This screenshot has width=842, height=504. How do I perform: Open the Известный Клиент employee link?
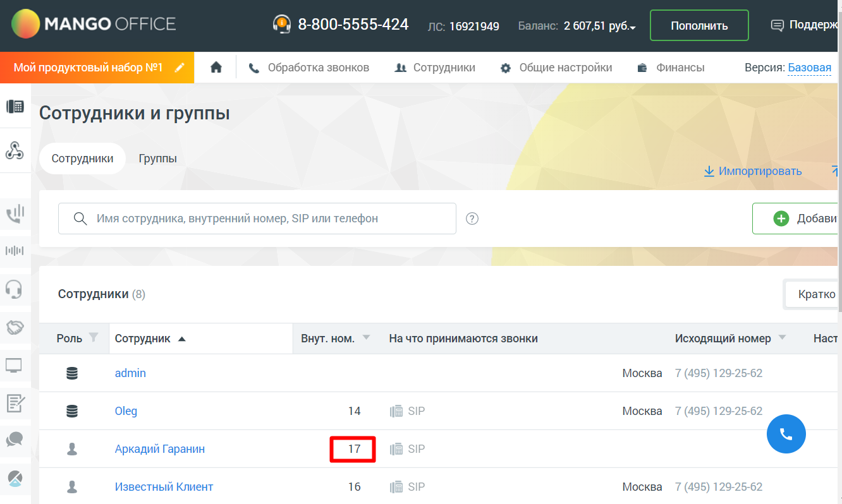[164, 487]
